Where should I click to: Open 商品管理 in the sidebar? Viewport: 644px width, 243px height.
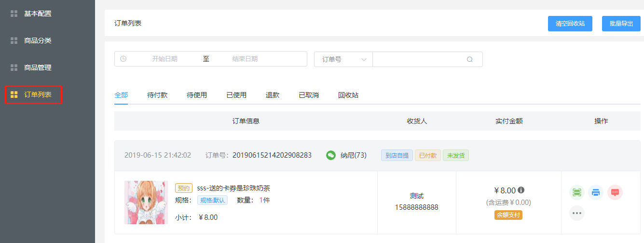point(38,67)
